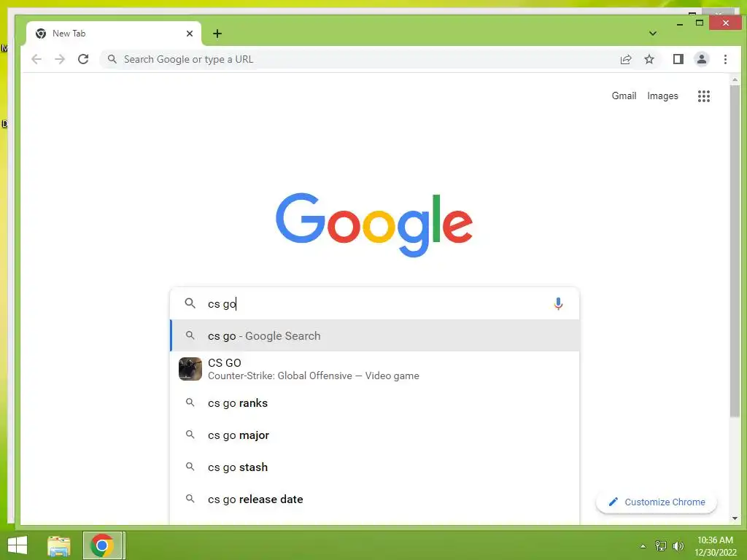Choose 'cs go - Google Search' suggestion
Viewport: 747px width, 560px height.
(x=375, y=335)
